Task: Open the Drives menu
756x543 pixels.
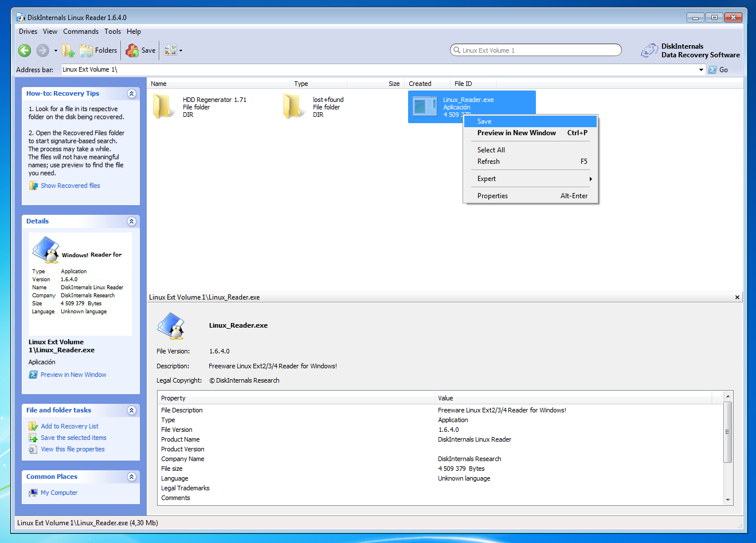Action: pyautogui.click(x=28, y=32)
